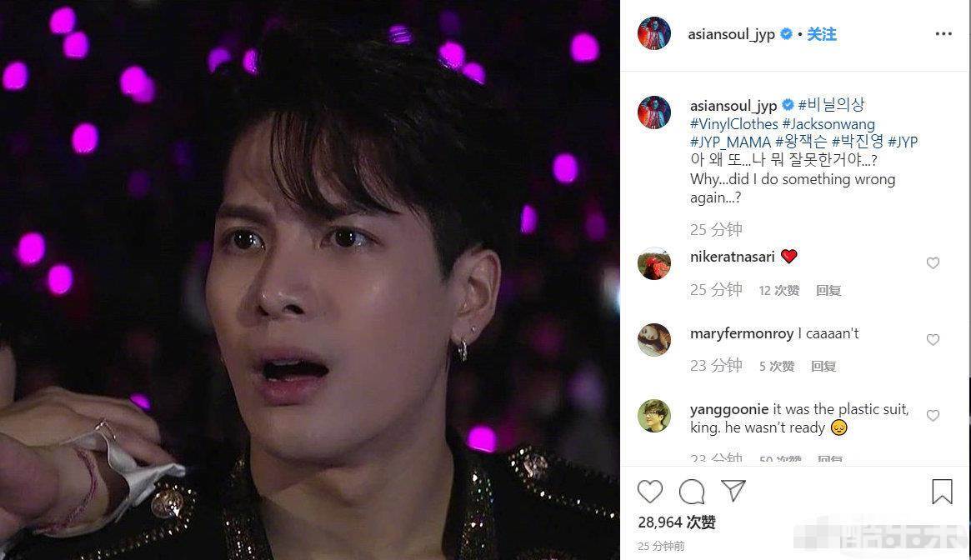
Task: Open the #Jacksonwang hashtag
Action: (x=828, y=124)
